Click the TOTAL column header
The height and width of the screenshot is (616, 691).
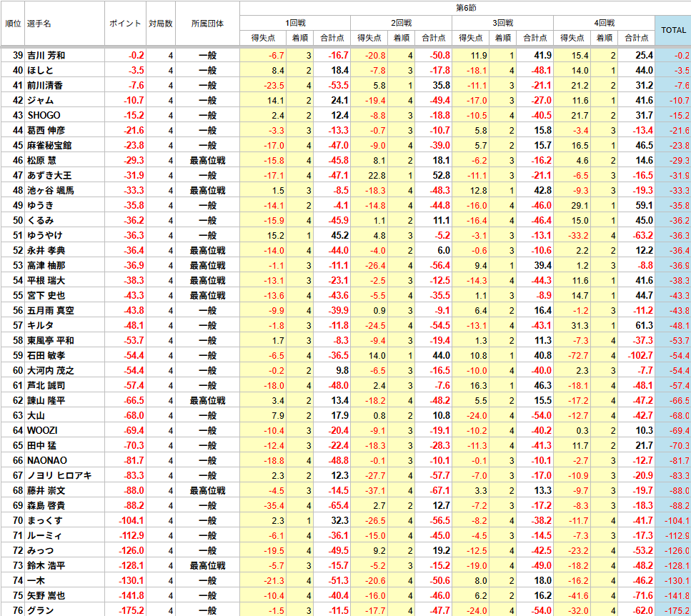[x=673, y=30]
